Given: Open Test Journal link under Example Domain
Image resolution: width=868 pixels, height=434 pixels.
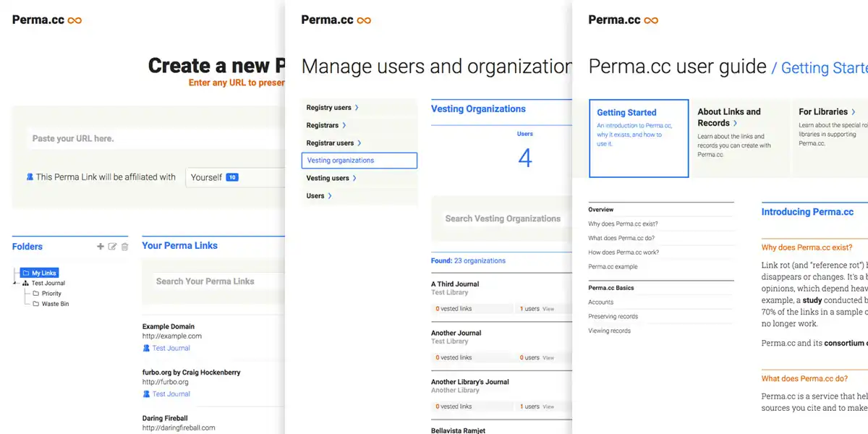Looking at the screenshot, I should coord(171,348).
